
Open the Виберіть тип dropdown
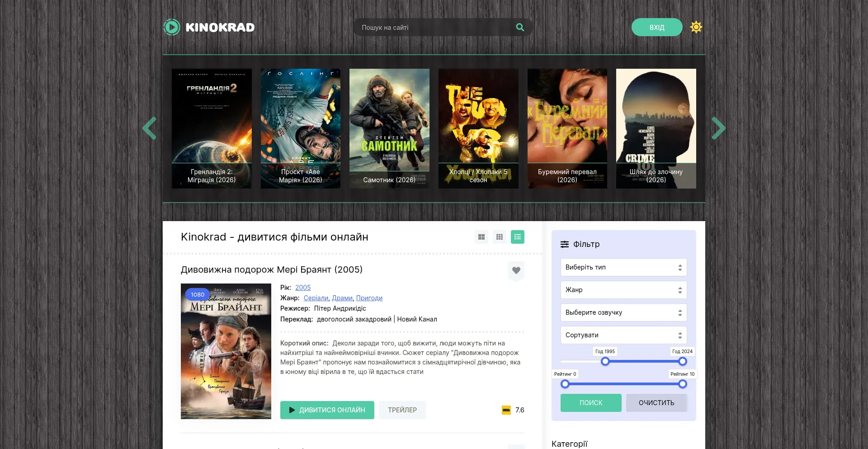(x=624, y=267)
